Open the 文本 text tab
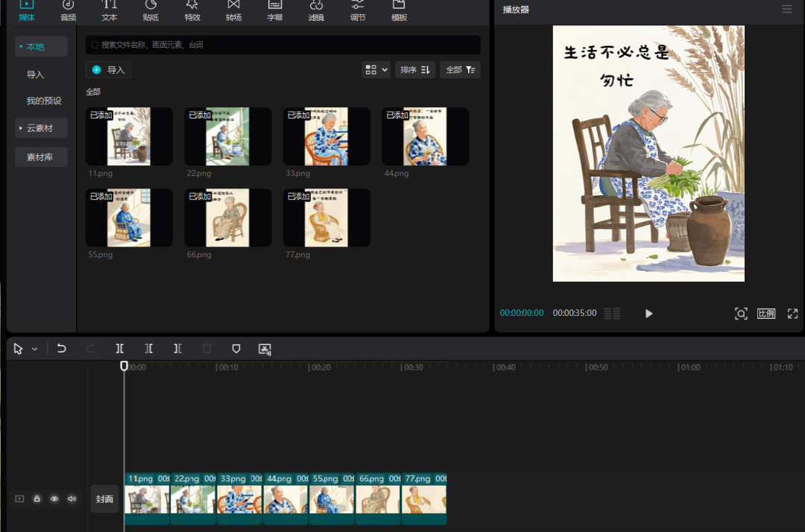 pos(110,10)
